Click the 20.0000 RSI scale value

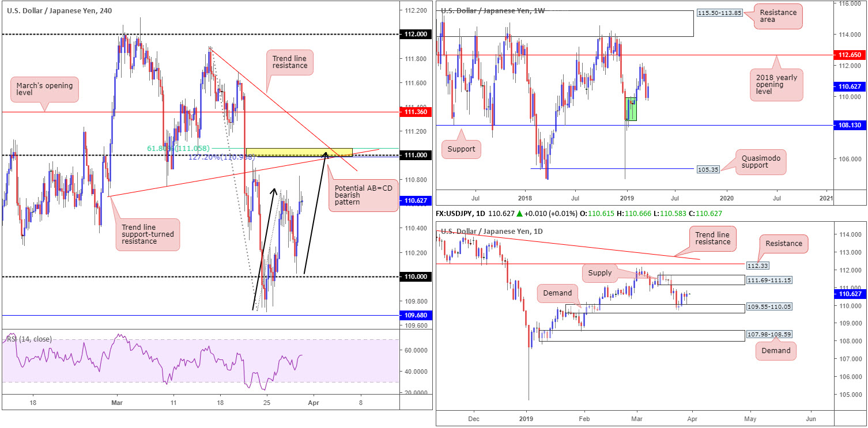click(416, 393)
